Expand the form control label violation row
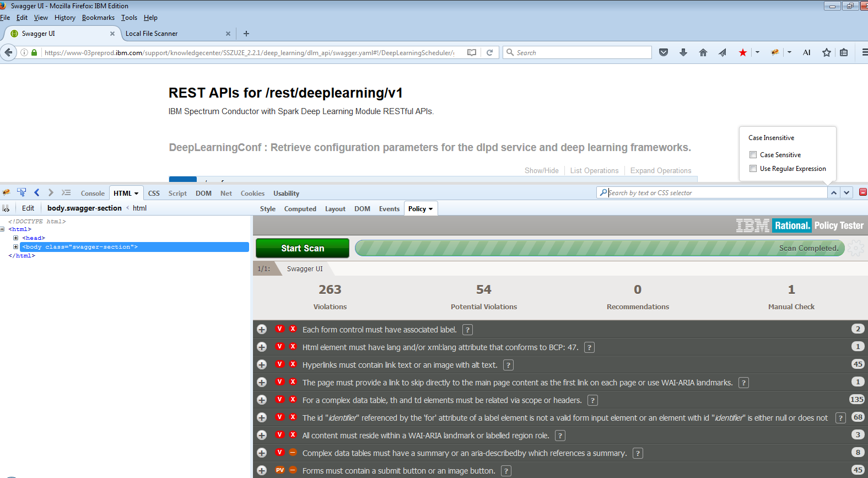Image resolution: width=868 pixels, height=478 pixels. 262,329
